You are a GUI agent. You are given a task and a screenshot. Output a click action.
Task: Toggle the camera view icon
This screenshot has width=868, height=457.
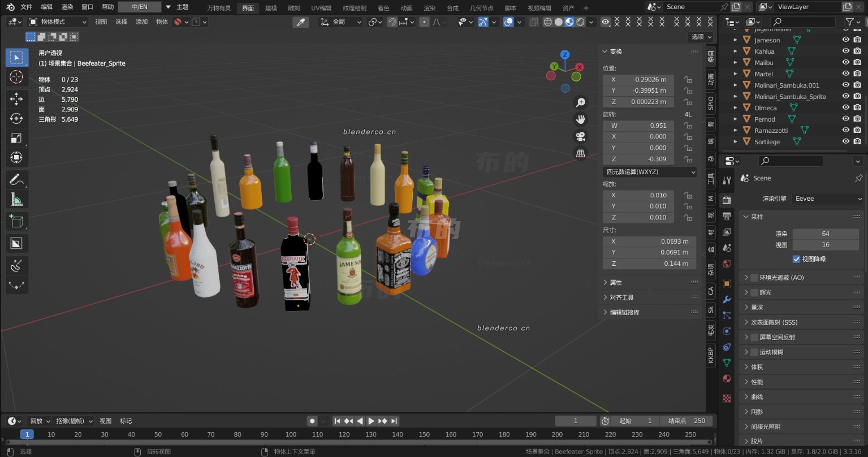click(580, 136)
